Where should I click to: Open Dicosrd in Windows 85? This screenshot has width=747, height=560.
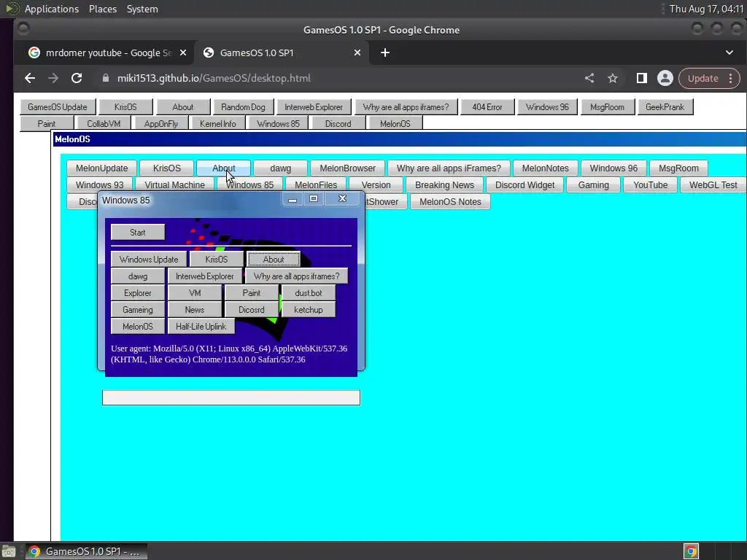252,309
